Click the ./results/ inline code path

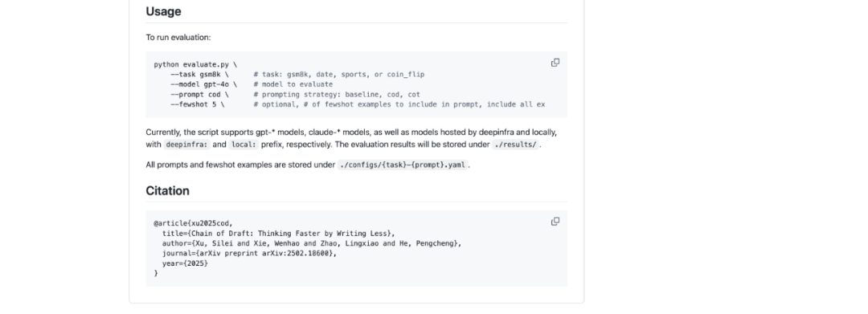[x=515, y=145]
